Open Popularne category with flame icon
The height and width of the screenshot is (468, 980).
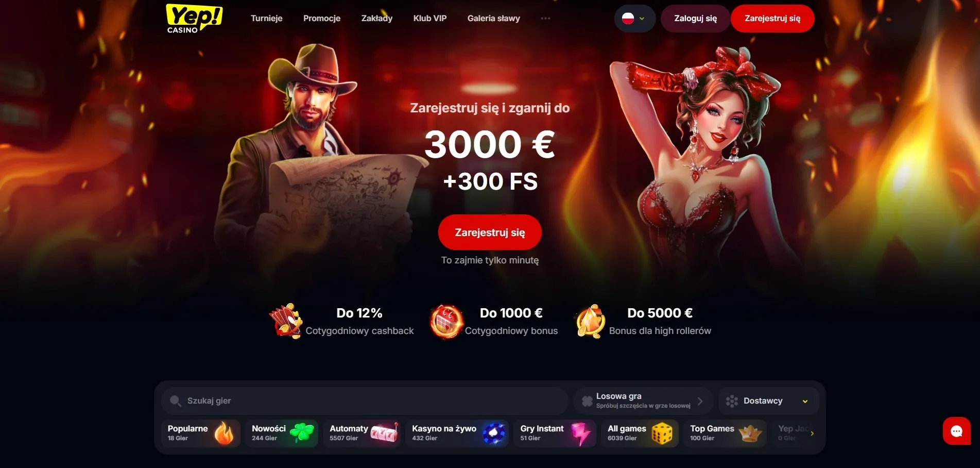(201, 433)
